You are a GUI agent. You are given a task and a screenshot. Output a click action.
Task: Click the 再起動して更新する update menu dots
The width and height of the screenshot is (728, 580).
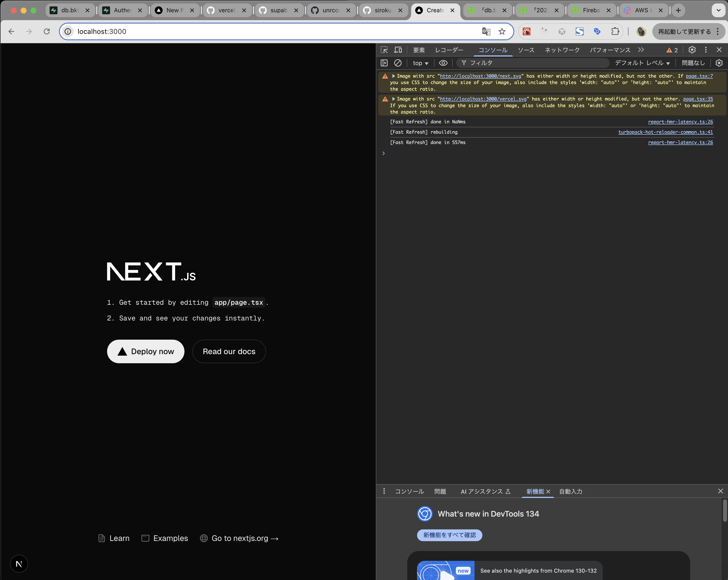pyautogui.click(x=717, y=31)
